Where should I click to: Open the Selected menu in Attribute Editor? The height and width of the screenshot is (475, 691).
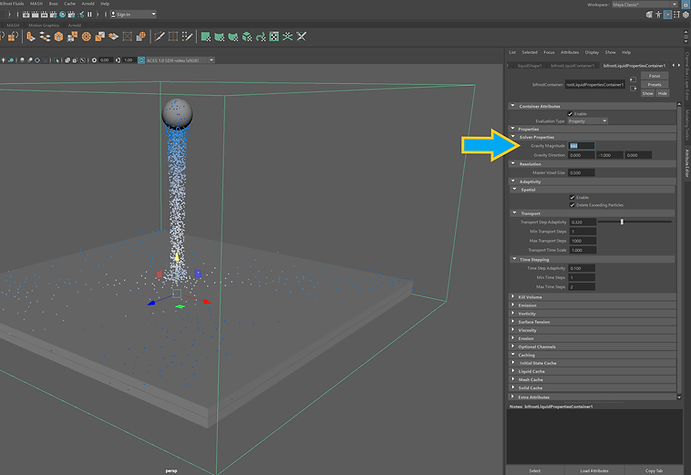(x=530, y=52)
